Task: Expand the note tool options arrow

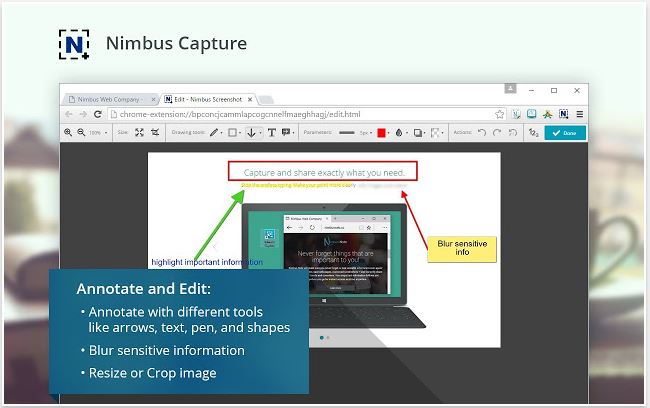Action: coord(293,133)
